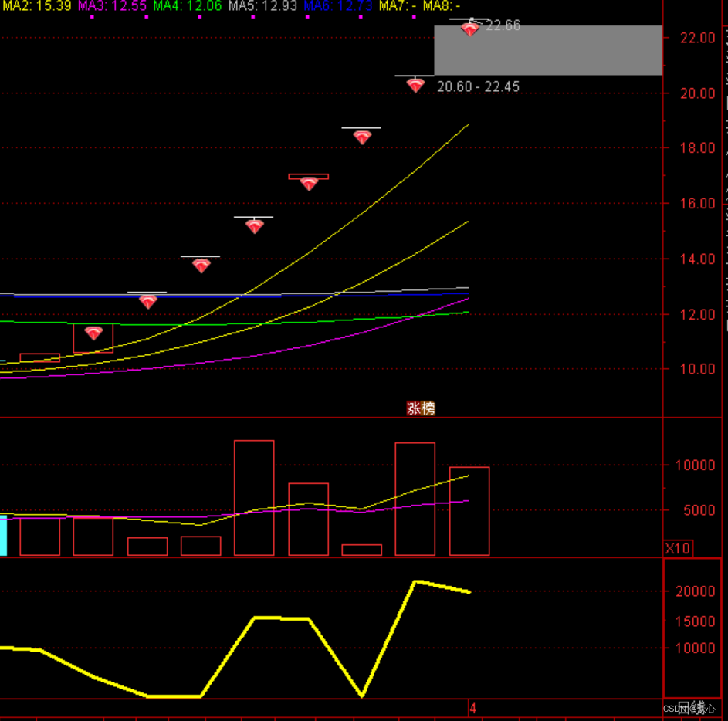This screenshot has width=728, height=721.
Task: Select the diamond under the small red candle near 17.00
Action: point(309,184)
